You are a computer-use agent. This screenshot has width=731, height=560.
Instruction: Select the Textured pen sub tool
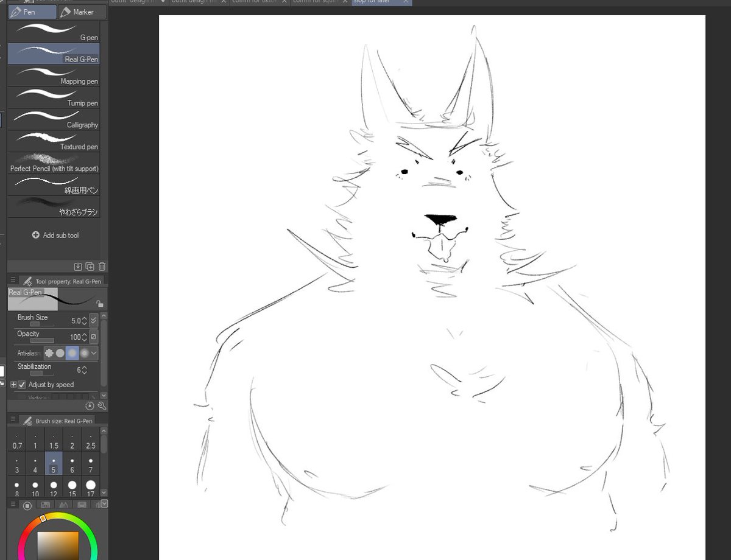point(54,141)
